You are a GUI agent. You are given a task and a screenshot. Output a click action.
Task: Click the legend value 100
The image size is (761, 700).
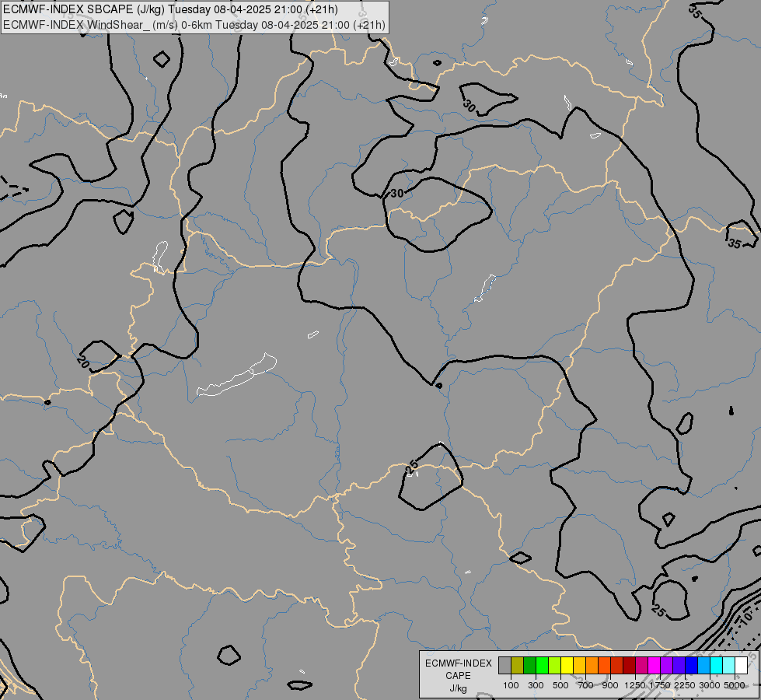(511, 685)
